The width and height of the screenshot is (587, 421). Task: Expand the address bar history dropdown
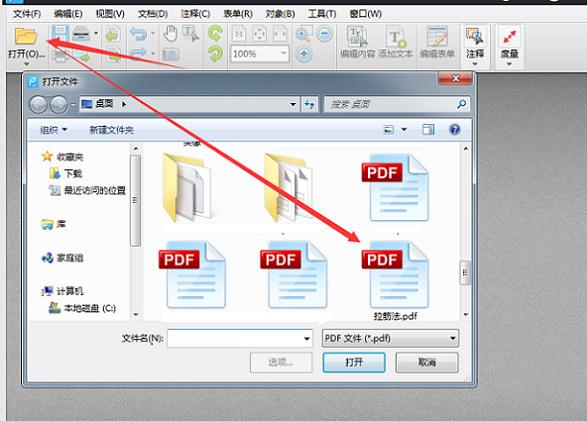coord(293,104)
